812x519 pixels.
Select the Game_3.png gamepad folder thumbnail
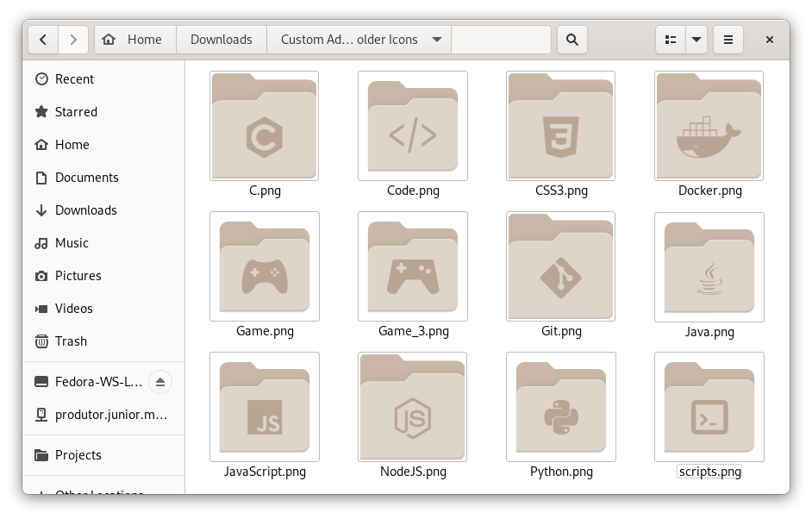[413, 266]
